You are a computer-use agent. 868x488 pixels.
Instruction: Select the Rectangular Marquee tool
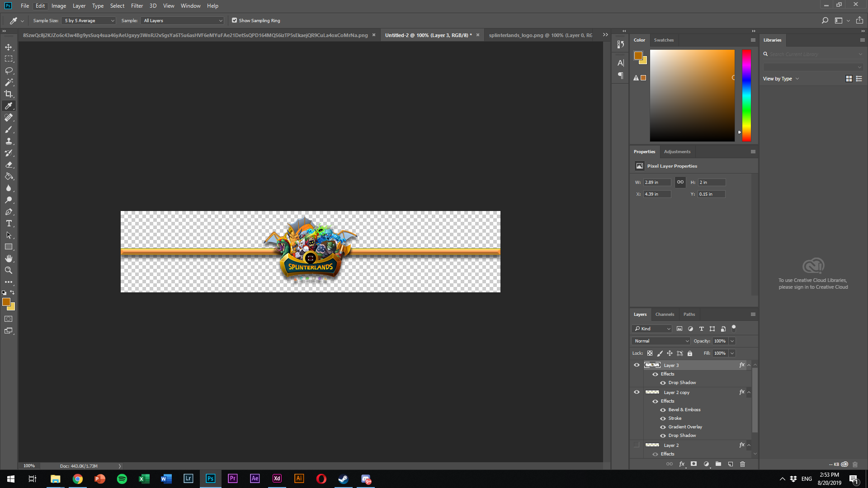[9, 59]
